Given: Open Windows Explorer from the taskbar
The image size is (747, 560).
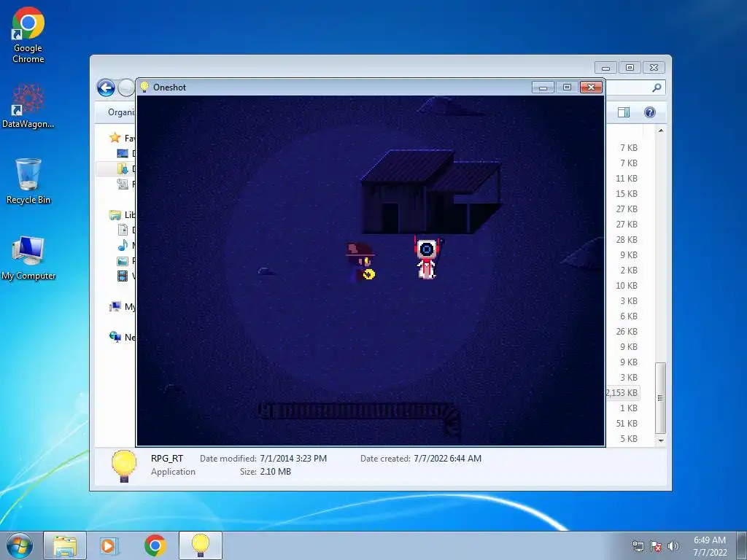Looking at the screenshot, I should 65,545.
